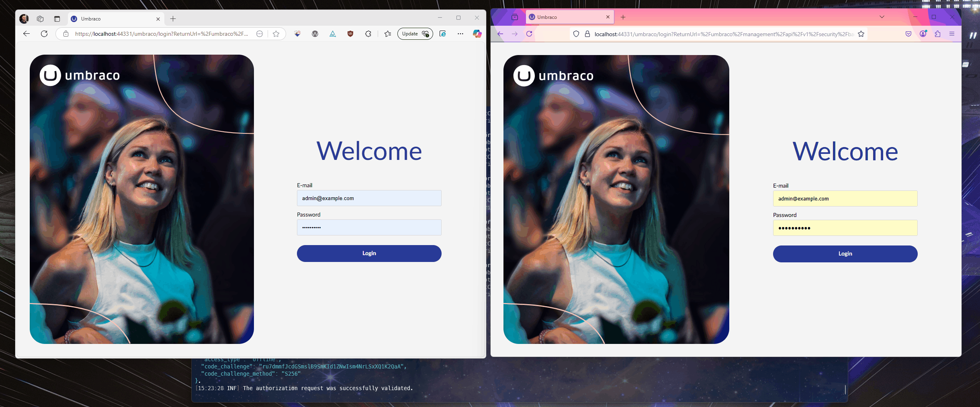Screen dimensions: 980x407
Task: Bookmark this page in Firefox
Action: [x=861, y=34]
